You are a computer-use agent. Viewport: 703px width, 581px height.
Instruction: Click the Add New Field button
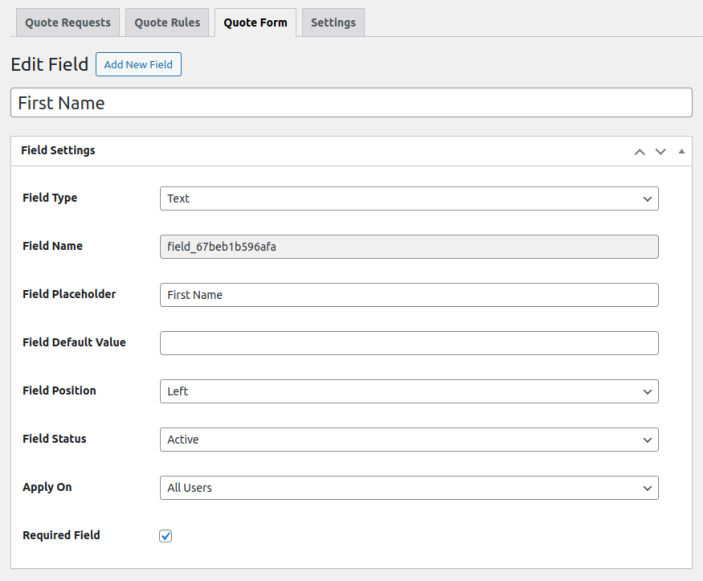pos(138,65)
